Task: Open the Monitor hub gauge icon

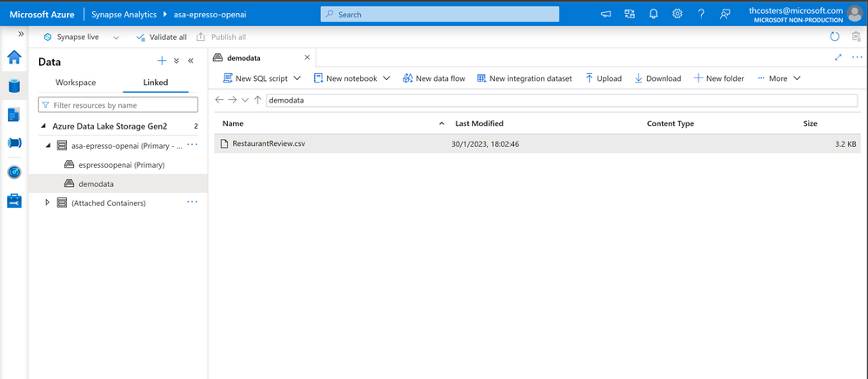Action: point(14,172)
